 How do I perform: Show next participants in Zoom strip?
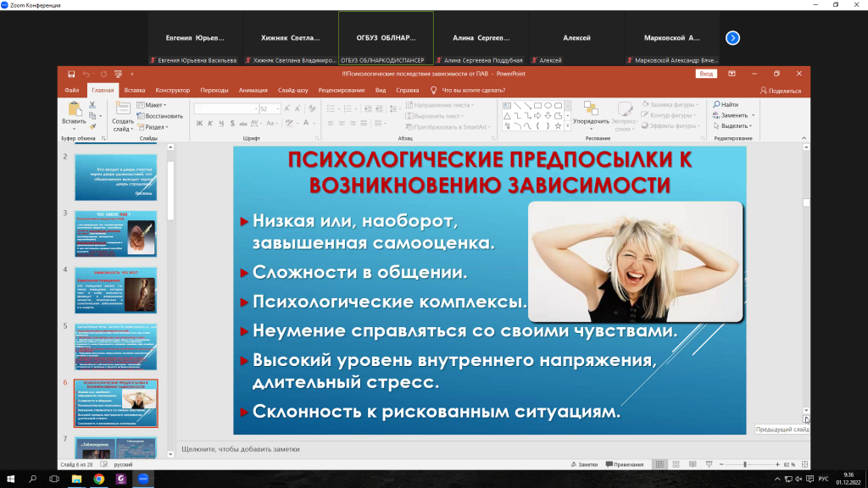pyautogui.click(x=732, y=38)
